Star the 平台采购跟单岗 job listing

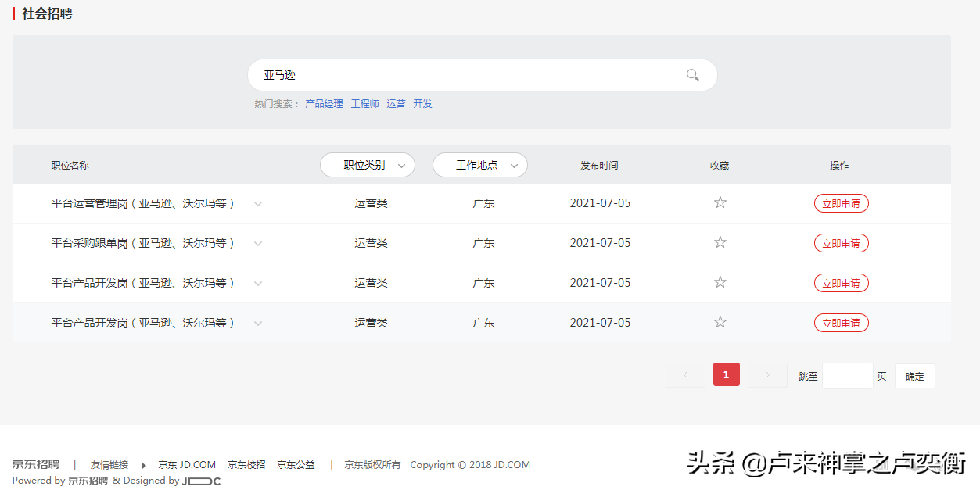tap(720, 242)
